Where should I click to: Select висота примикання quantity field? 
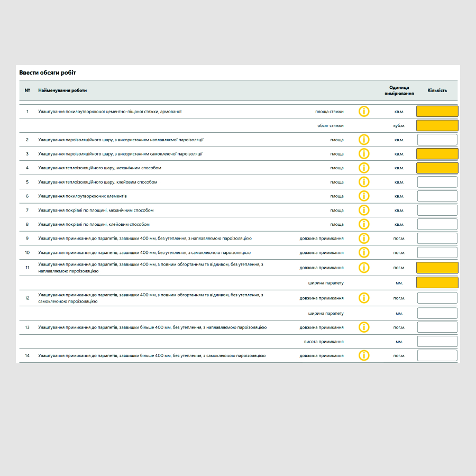tap(437, 342)
